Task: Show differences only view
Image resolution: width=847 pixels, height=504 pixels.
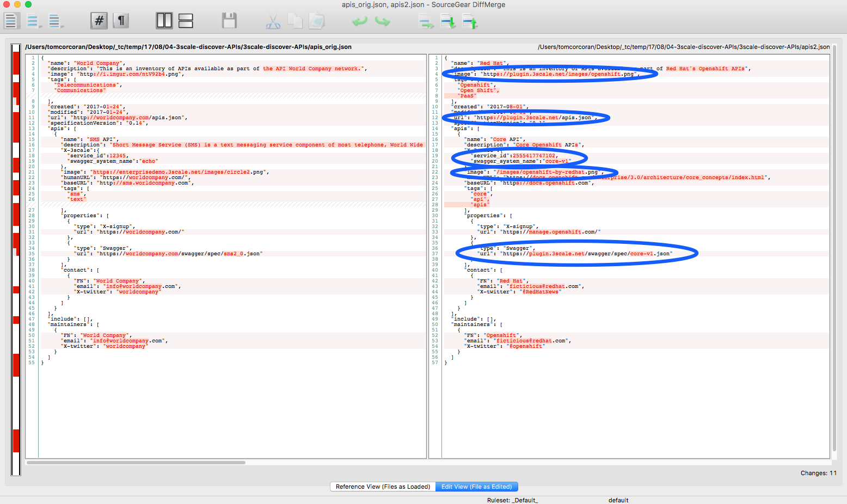Action: click(x=33, y=21)
